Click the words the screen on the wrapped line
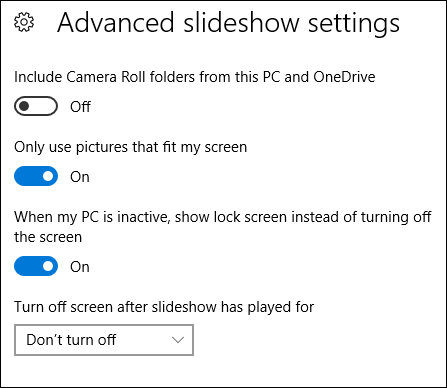The height and width of the screenshot is (388, 447). 48,237
